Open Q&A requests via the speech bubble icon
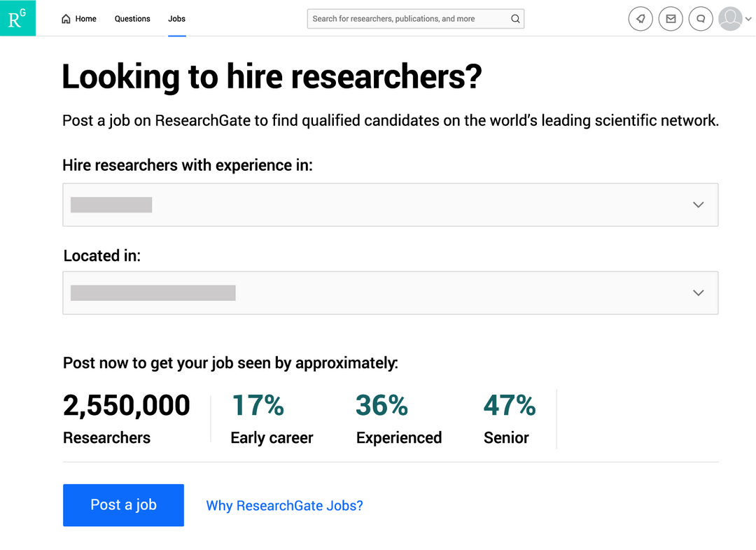The width and height of the screenshot is (756, 550). coord(701,19)
